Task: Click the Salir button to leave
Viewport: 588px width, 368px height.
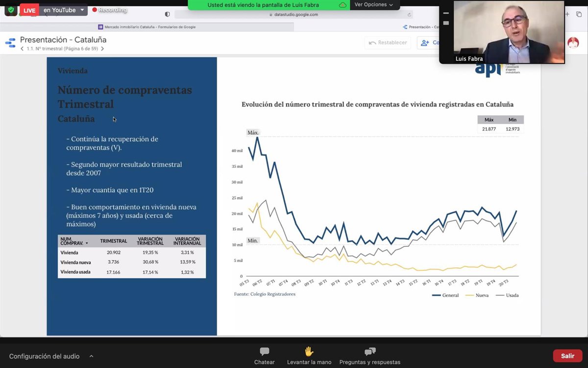Action: [567, 356]
